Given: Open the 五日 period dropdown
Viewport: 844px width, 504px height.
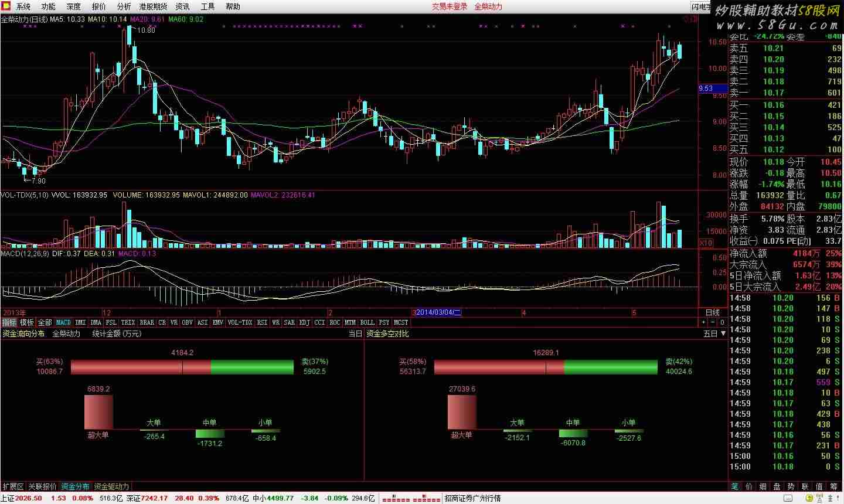Looking at the screenshot, I should point(714,333).
